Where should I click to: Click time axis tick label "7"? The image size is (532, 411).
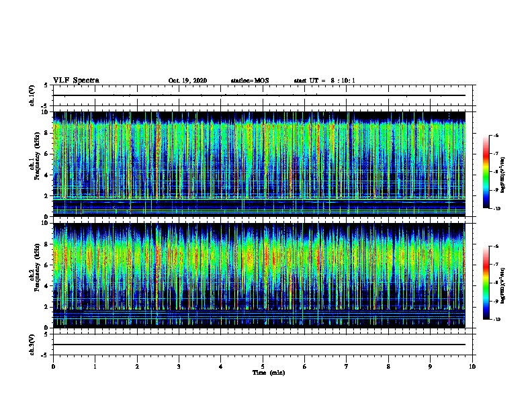(347, 367)
